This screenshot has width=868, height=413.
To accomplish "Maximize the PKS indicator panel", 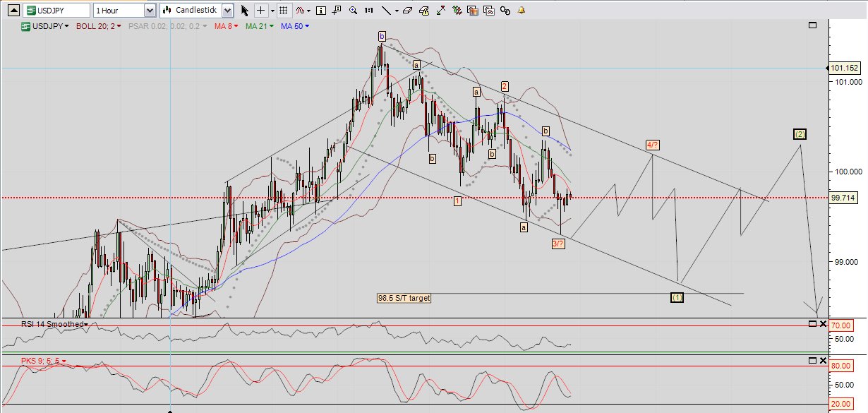I will coord(812,360).
